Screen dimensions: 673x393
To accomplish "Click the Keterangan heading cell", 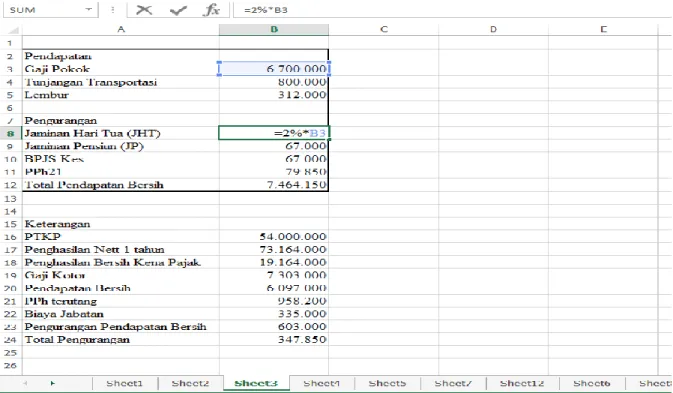I will click(x=121, y=224).
